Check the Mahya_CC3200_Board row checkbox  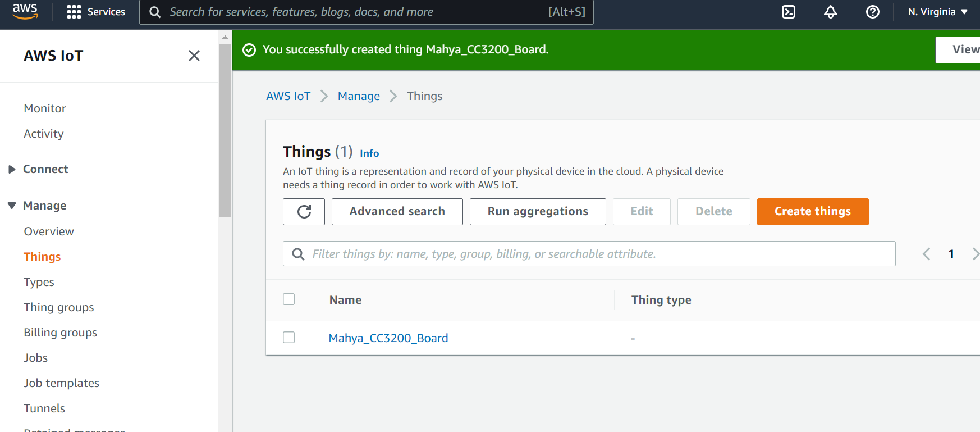pyautogui.click(x=289, y=338)
